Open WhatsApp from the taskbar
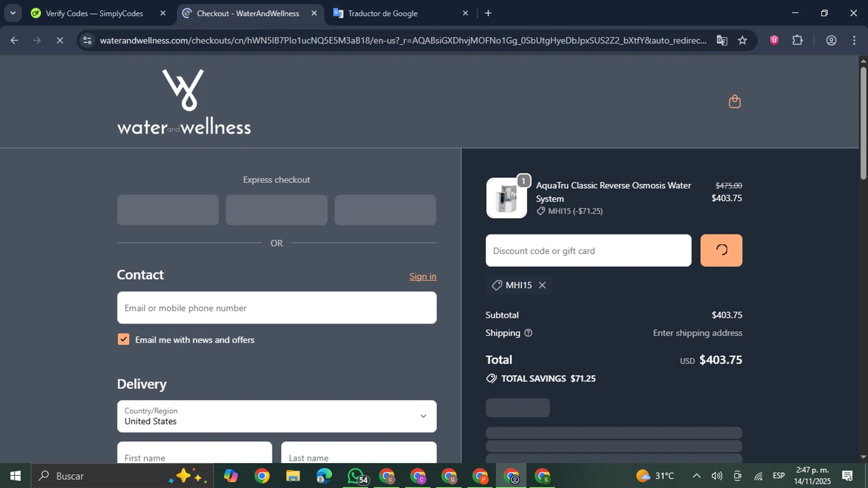868x488 pixels. tap(356, 476)
